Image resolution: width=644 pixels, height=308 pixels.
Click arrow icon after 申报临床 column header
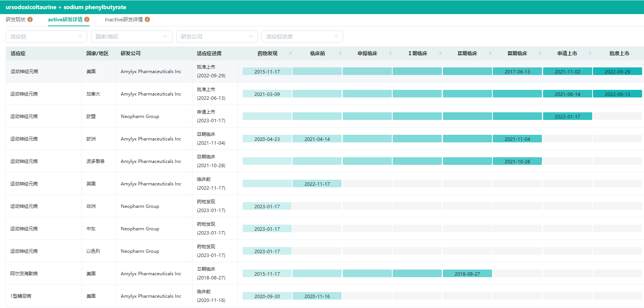(390, 53)
